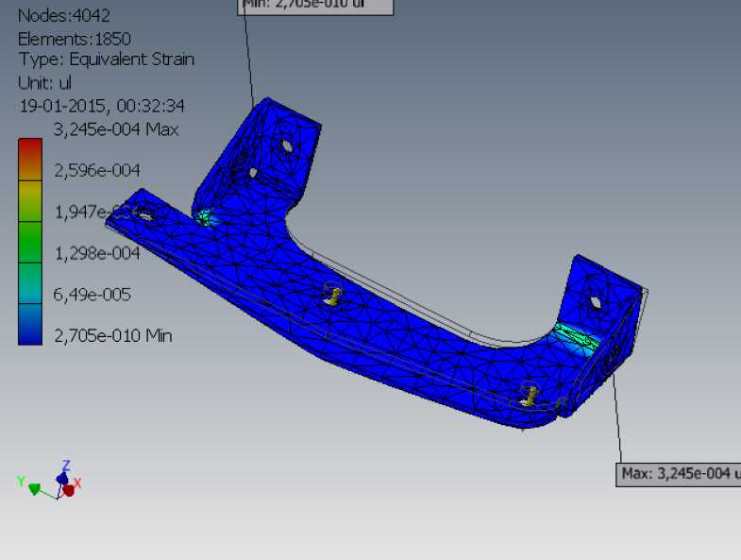The width and height of the screenshot is (741, 560).
Task: Click the Elements:1850 text
Action: tap(75, 39)
